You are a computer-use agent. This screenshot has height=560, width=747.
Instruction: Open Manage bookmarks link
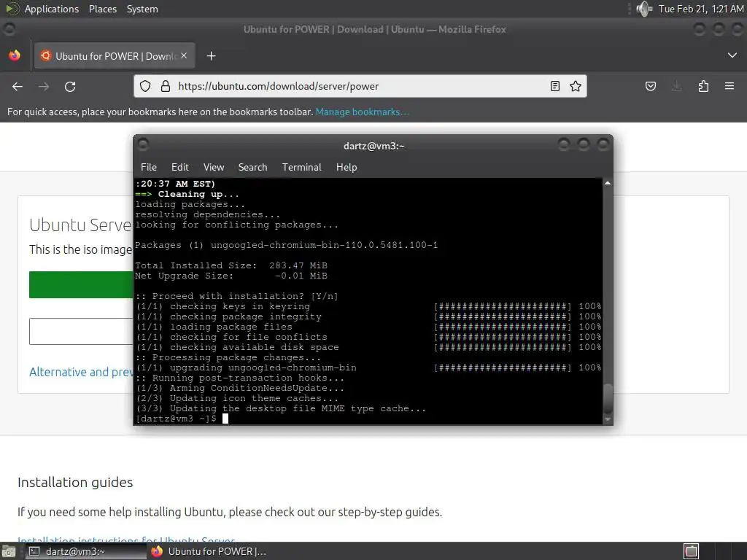[362, 112]
